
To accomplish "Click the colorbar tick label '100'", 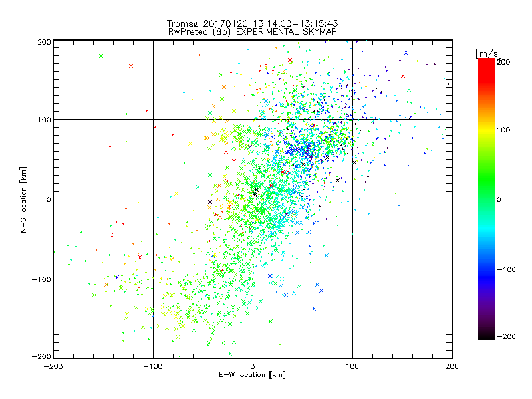I will click(x=503, y=130).
